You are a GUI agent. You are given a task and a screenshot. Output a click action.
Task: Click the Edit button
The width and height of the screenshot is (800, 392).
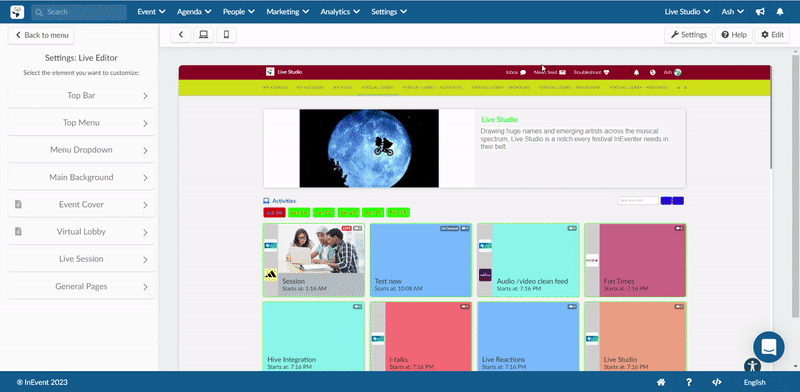tap(772, 35)
